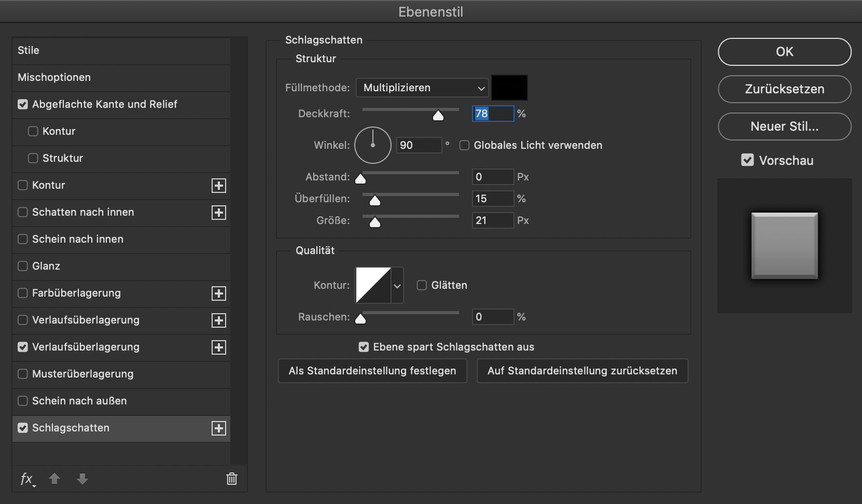862x504 pixels.
Task: Select the Abgeflachte Kante und Relief label
Action: click(105, 104)
